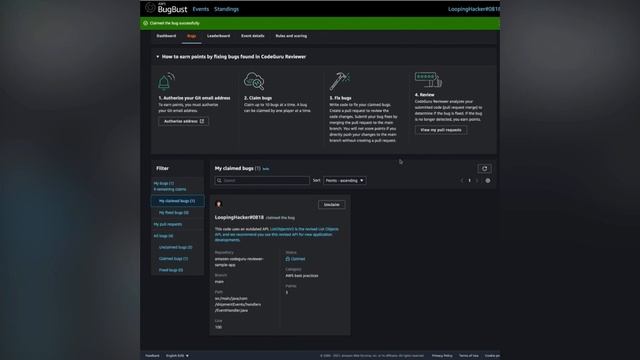Collapse the How to earn points section
The width and height of the screenshot is (640, 360).
pos(158,57)
